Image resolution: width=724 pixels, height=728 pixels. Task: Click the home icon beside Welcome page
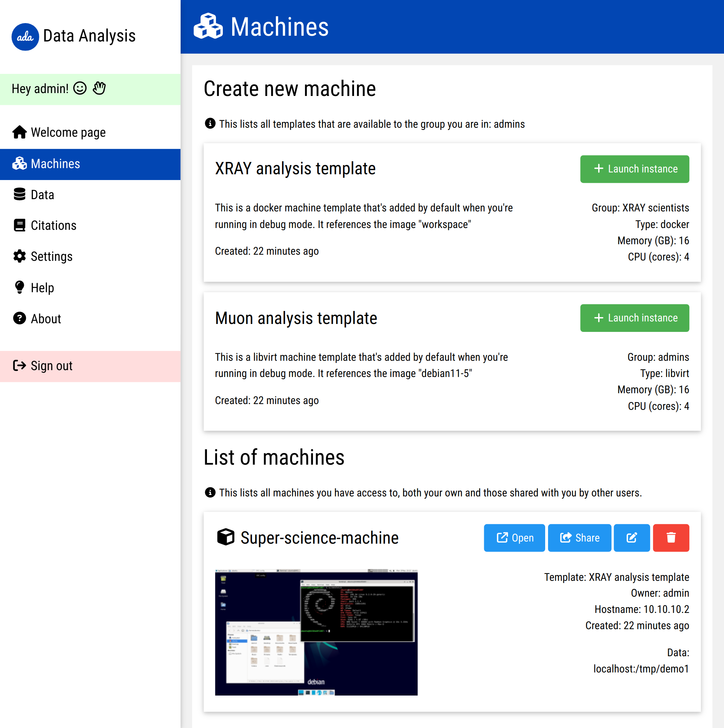click(x=19, y=132)
